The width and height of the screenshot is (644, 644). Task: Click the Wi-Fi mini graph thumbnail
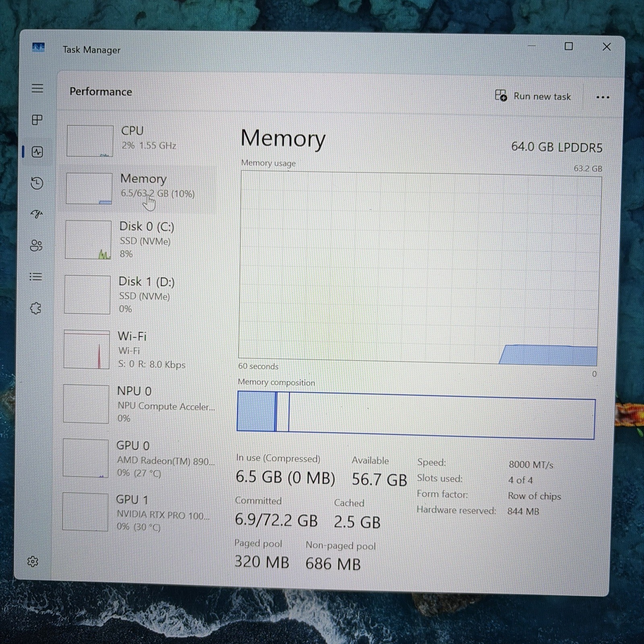[87, 349]
